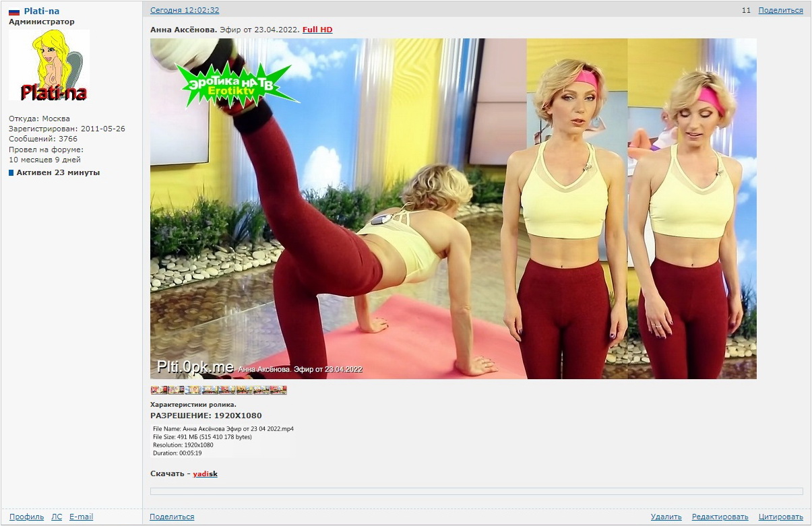This screenshot has height=526, width=812.
Task: Click the E-mail link
Action: point(81,517)
